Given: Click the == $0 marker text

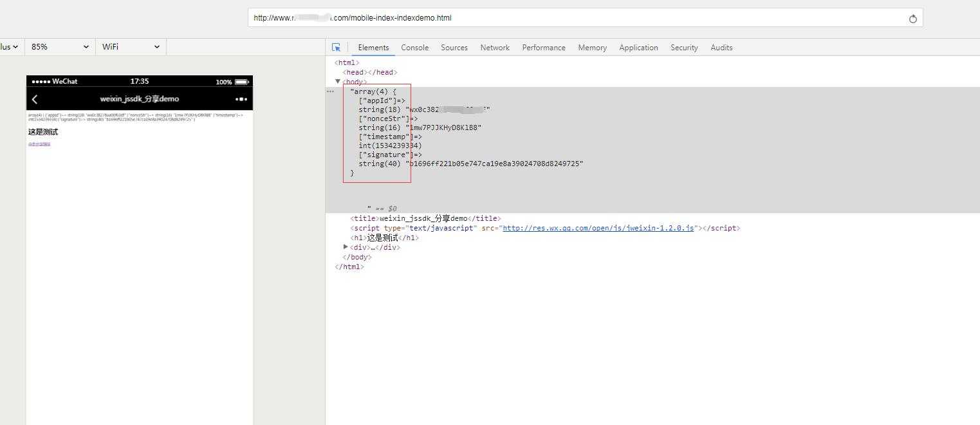Looking at the screenshot, I should click(386, 209).
